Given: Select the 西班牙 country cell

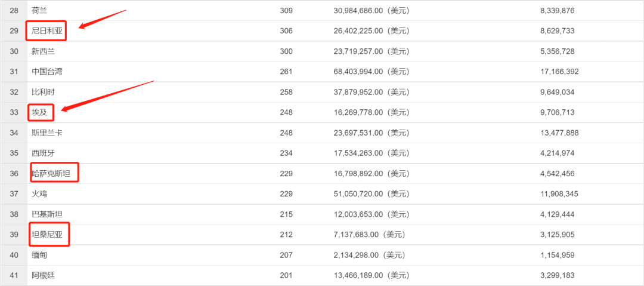Looking at the screenshot, I should (43, 153).
